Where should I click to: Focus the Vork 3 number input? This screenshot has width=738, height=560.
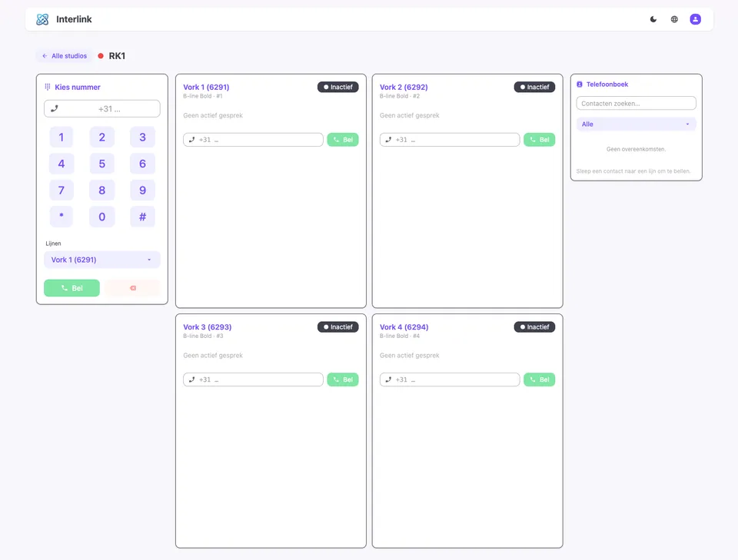coord(253,379)
